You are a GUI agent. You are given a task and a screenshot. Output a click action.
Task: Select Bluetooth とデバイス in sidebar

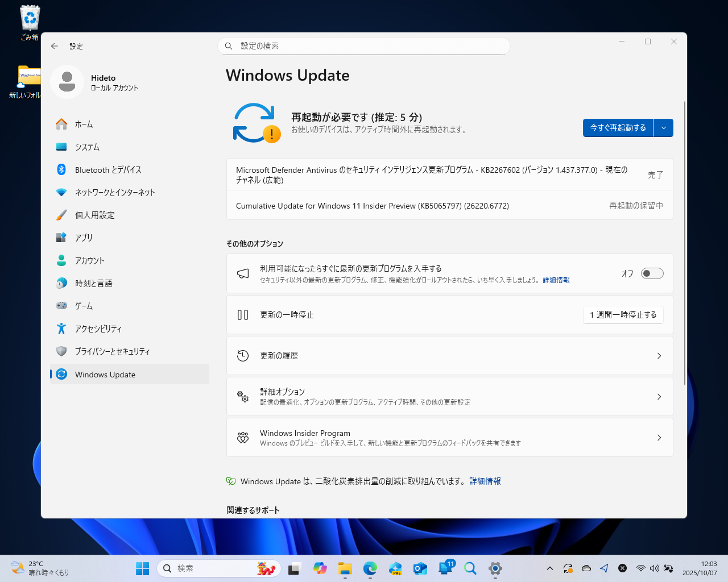[x=104, y=169]
